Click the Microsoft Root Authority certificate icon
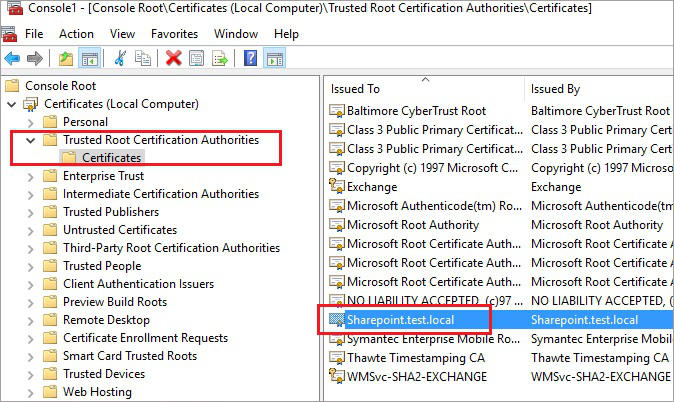The height and width of the screenshot is (402, 674). 337,225
